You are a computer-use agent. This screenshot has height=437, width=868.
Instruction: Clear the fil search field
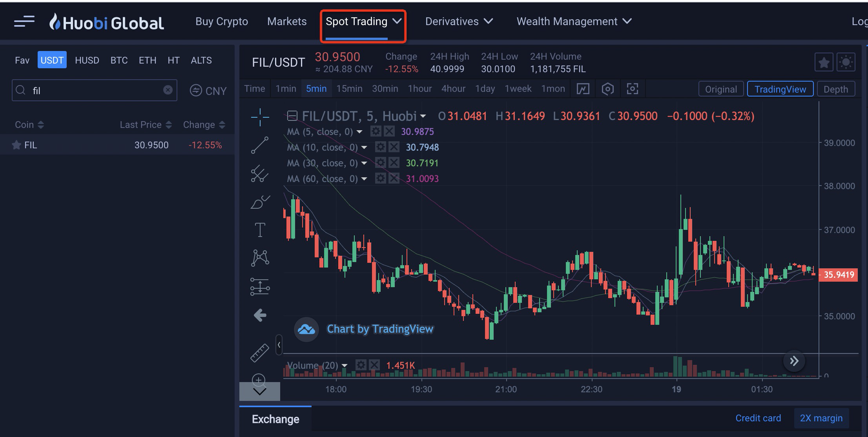[168, 90]
